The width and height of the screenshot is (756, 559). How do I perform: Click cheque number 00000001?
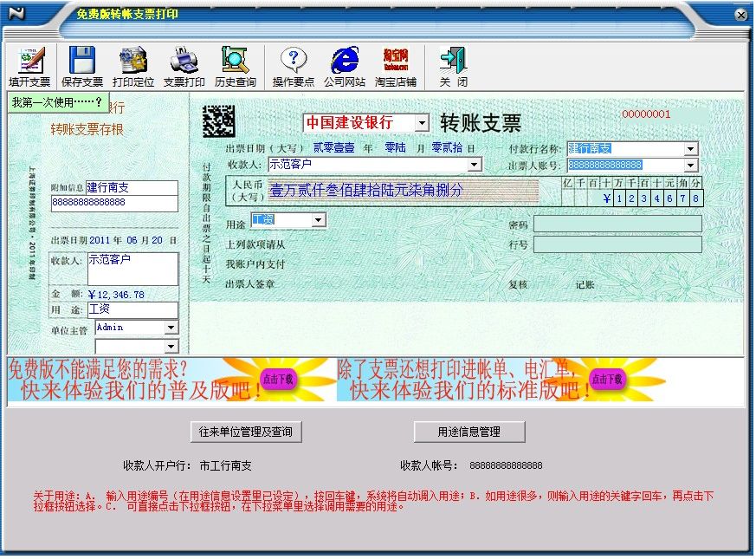pos(646,114)
